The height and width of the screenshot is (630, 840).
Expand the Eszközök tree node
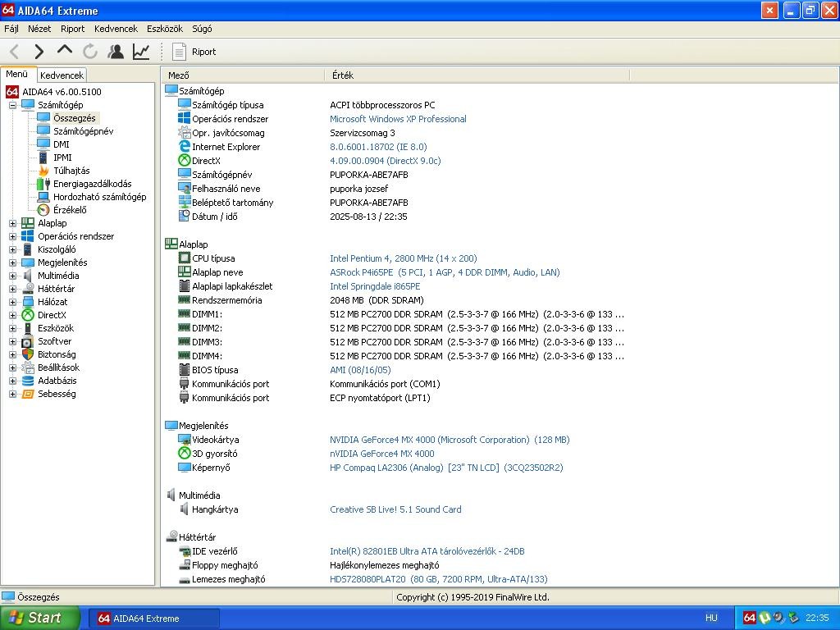pyautogui.click(x=12, y=328)
